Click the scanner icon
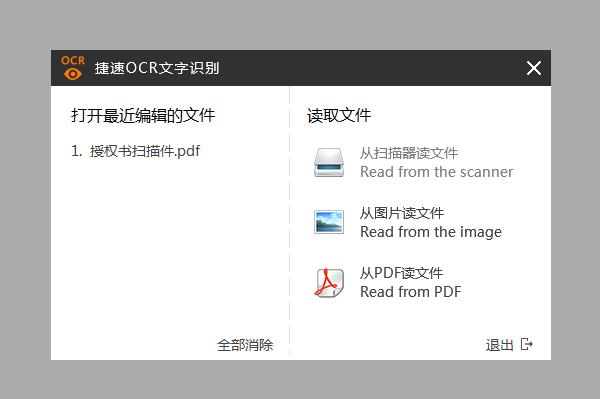Viewport: 600px width, 399px height. (x=329, y=163)
